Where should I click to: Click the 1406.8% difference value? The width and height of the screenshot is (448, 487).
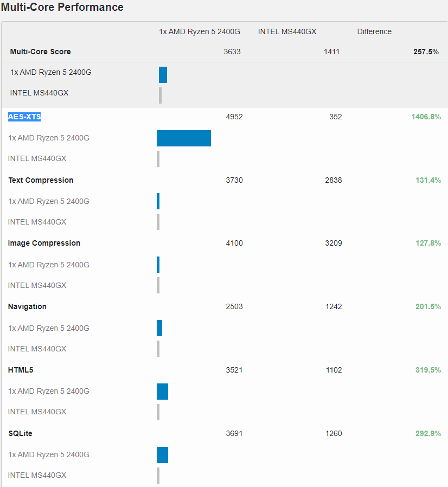click(x=426, y=117)
